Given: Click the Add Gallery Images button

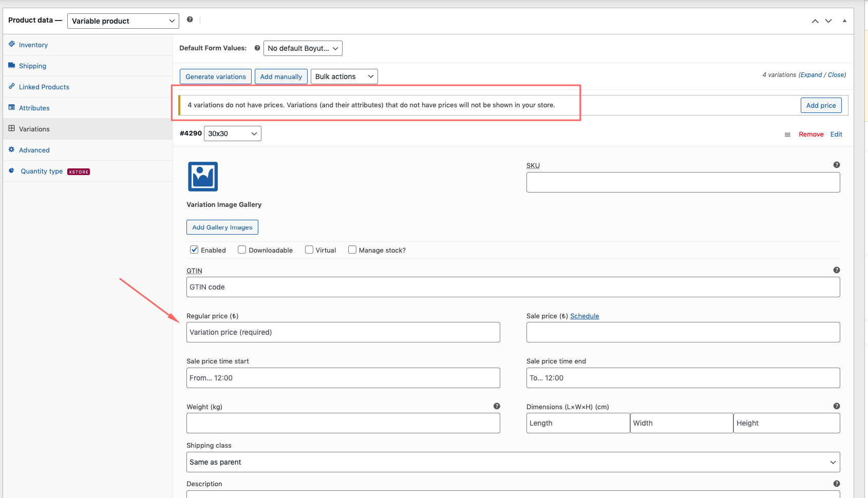Looking at the screenshot, I should tap(222, 227).
